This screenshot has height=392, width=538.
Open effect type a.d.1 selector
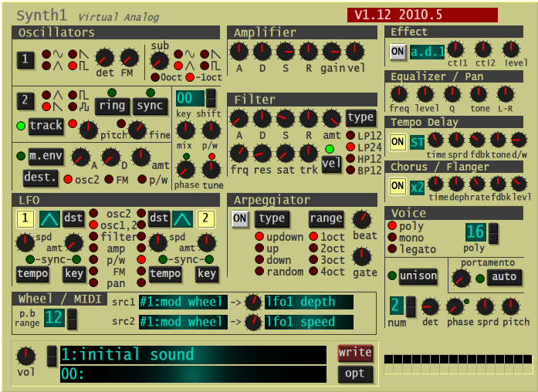click(x=427, y=52)
